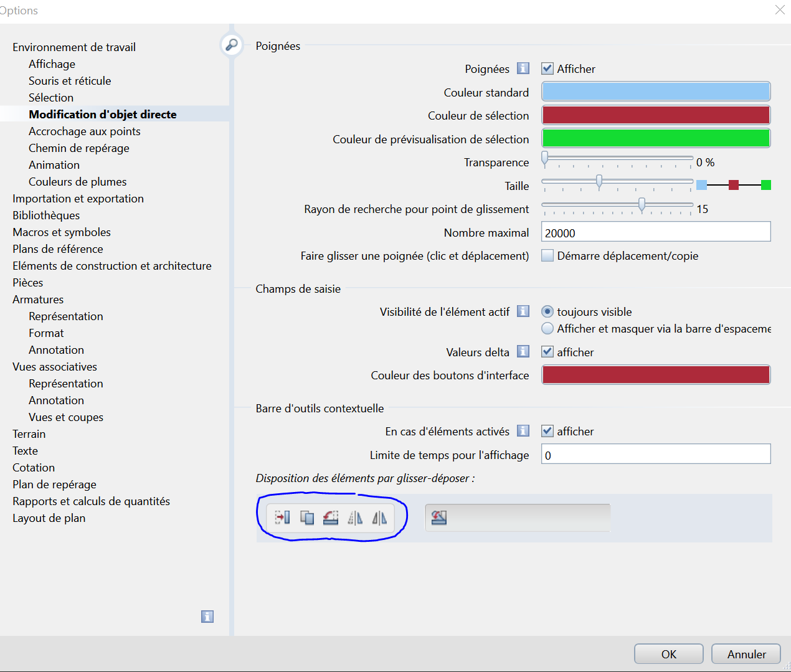791x672 pixels.
Task: Click the Mirror and copy icon
Action: coord(379,518)
